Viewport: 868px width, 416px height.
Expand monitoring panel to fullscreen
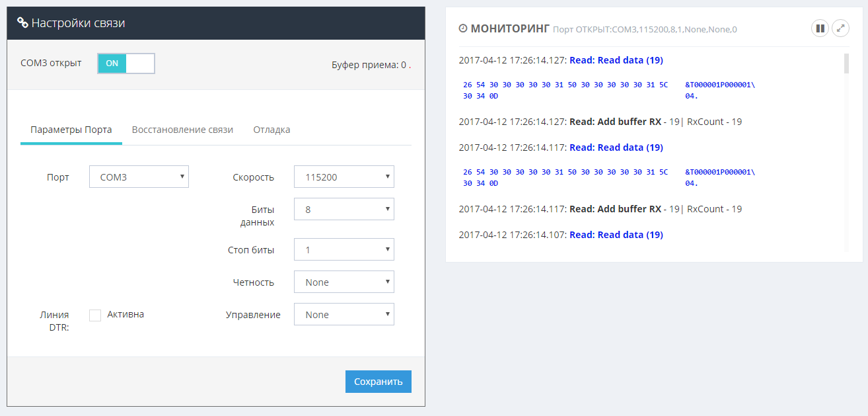(x=840, y=28)
